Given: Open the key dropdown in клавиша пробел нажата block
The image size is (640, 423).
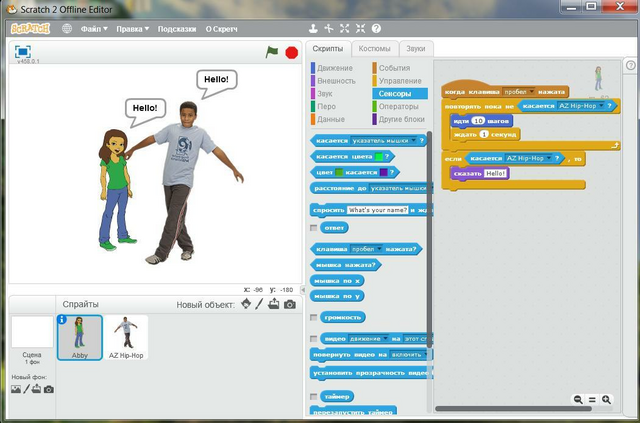Looking at the screenshot, I should point(367,249).
